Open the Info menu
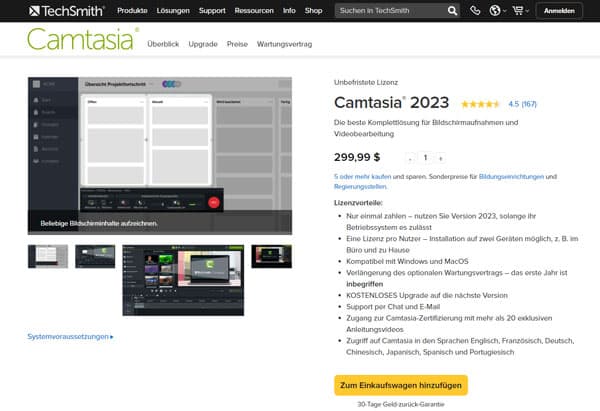The width and height of the screenshot is (600, 411). [x=289, y=11]
